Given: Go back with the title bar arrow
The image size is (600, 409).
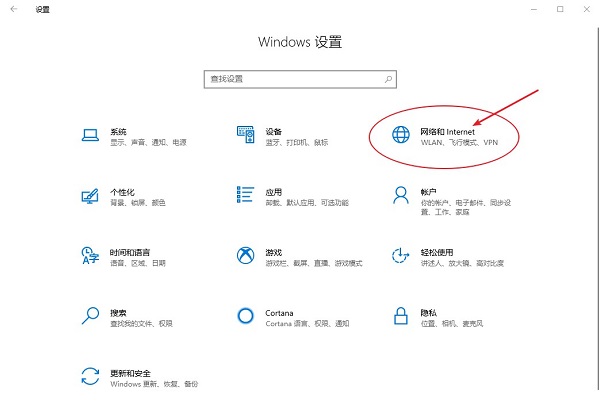Looking at the screenshot, I should pyautogui.click(x=14, y=9).
